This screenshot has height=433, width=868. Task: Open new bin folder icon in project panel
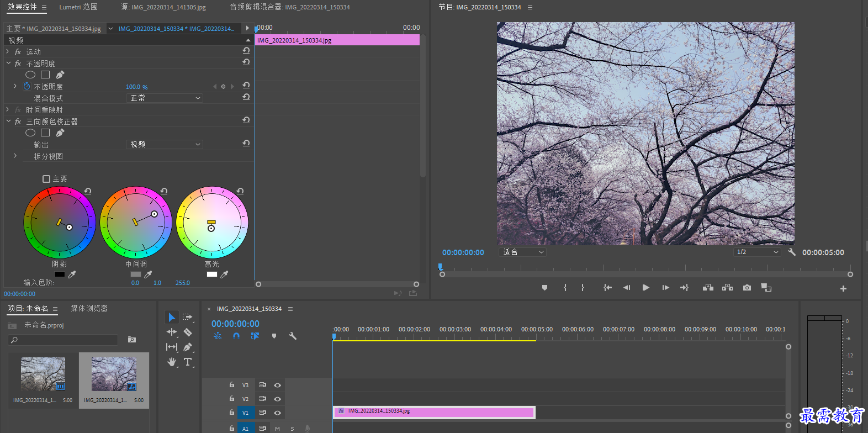click(132, 339)
